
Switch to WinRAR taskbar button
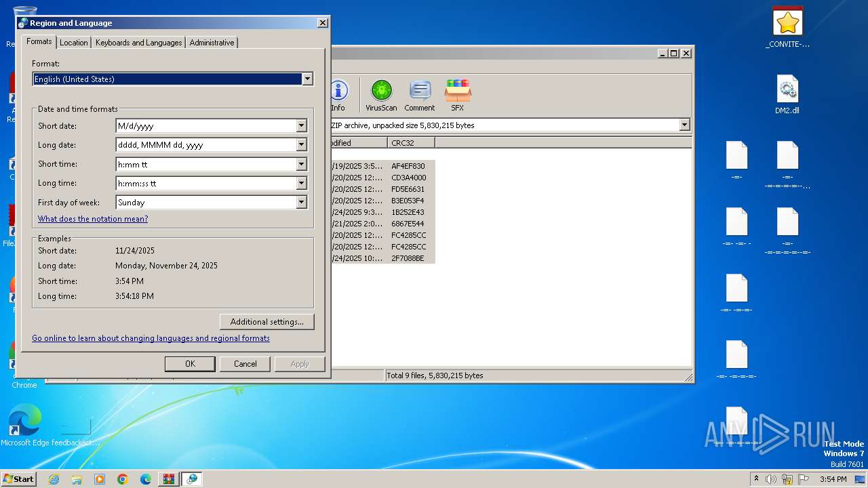[169, 479]
